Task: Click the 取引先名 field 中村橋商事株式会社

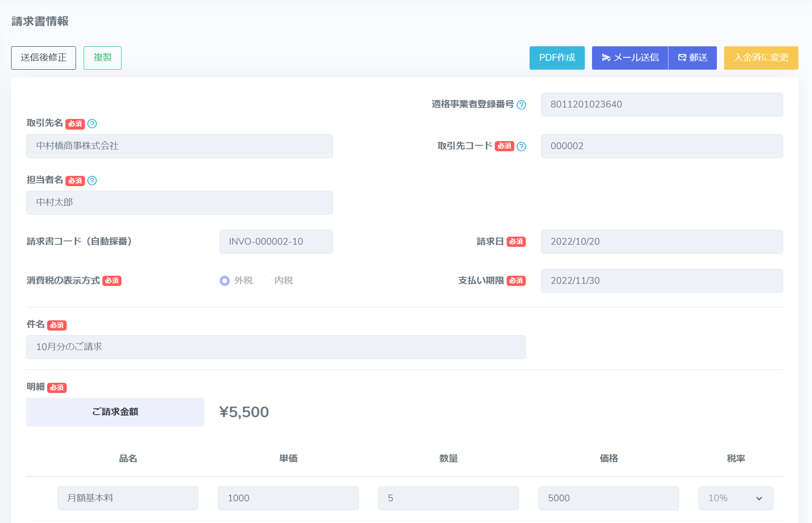Action: point(180,146)
